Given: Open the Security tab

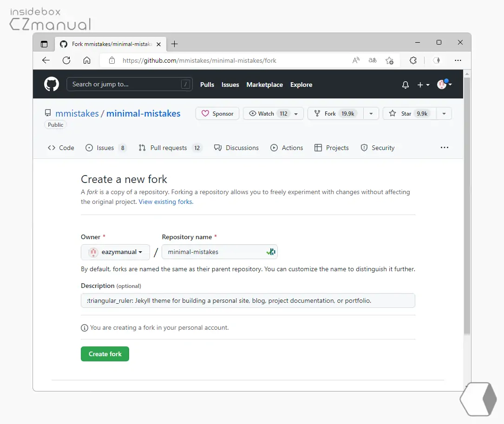Looking at the screenshot, I should [x=378, y=148].
